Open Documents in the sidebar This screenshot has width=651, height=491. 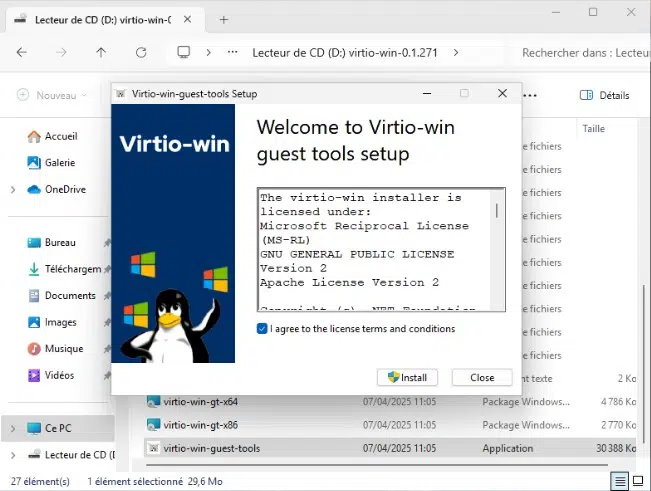[70, 296]
